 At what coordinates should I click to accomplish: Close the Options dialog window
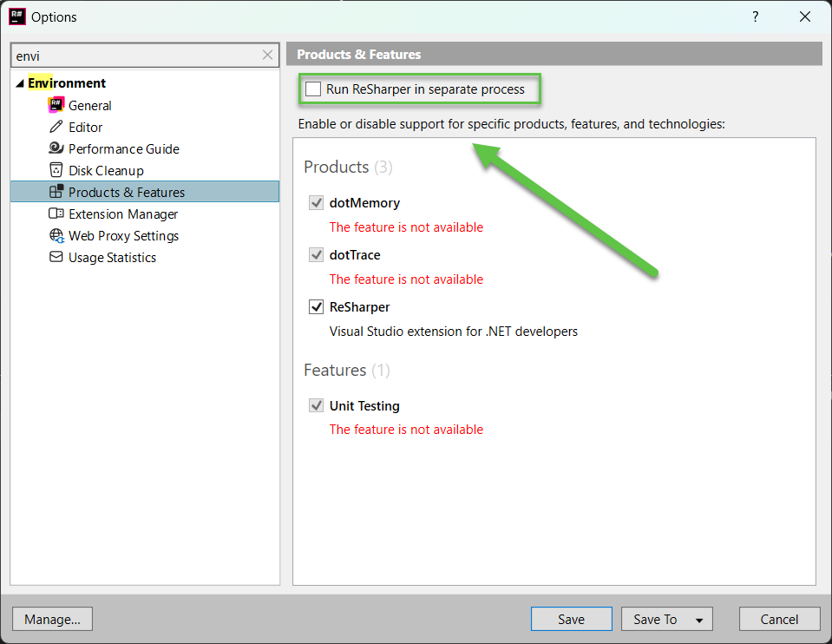805,16
